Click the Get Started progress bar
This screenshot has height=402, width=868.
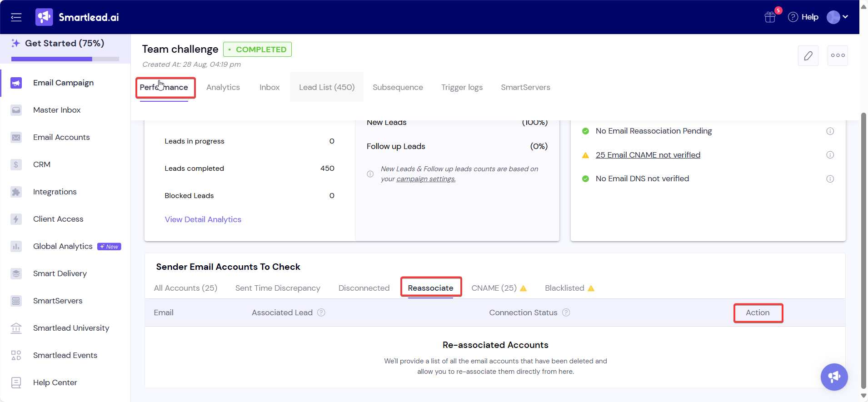pos(65,59)
